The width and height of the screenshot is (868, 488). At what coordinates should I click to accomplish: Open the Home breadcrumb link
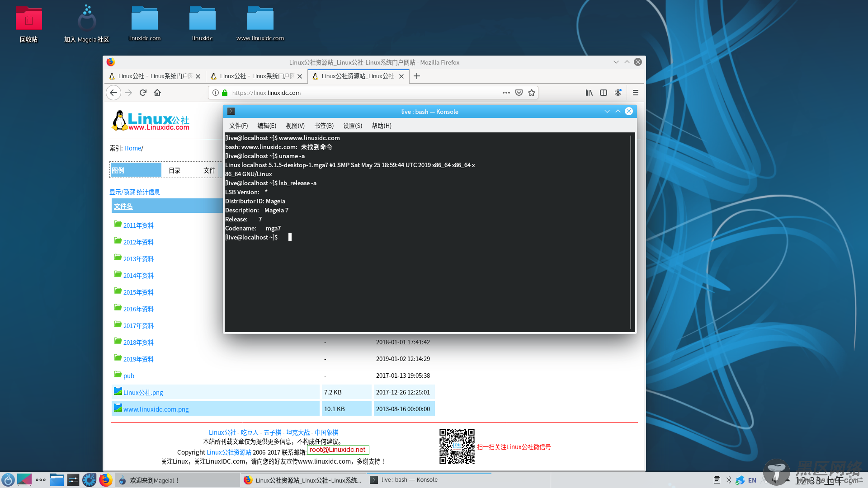coord(132,148)
